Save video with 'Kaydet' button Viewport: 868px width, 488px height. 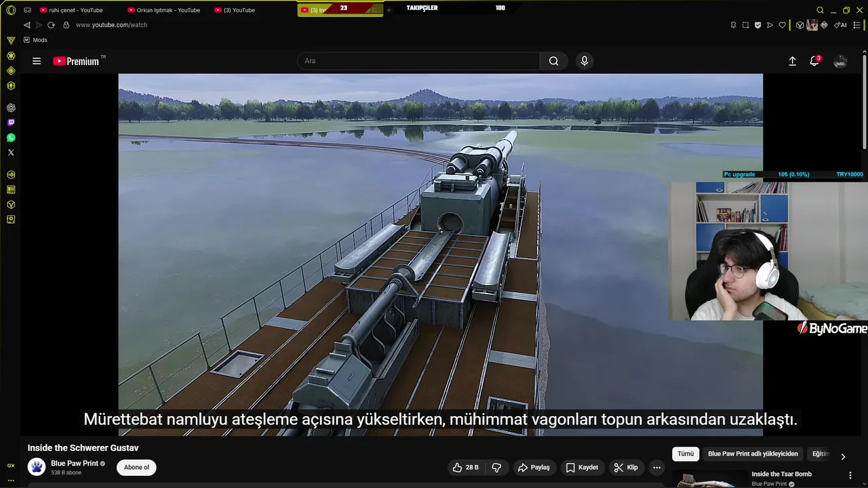[x=582, y=468]
